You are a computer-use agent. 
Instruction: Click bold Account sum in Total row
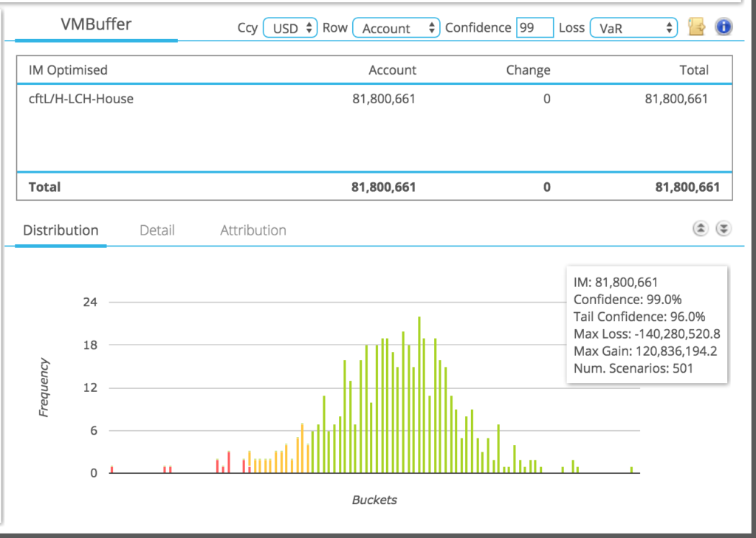(384, 187)
